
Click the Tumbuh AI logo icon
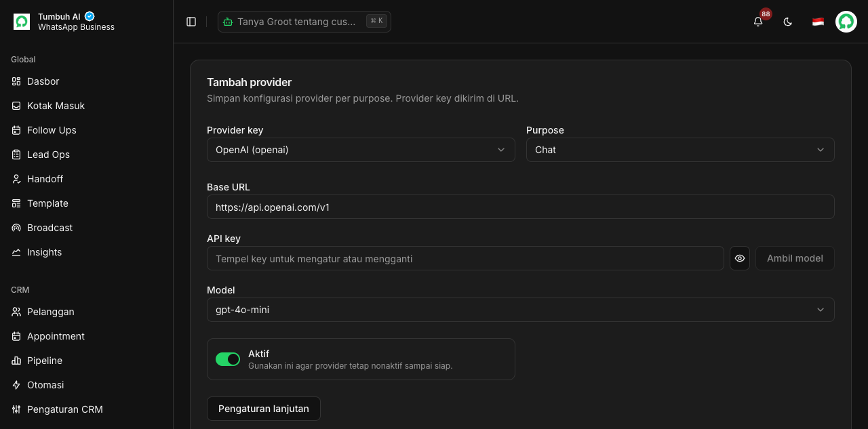point(22,22)
